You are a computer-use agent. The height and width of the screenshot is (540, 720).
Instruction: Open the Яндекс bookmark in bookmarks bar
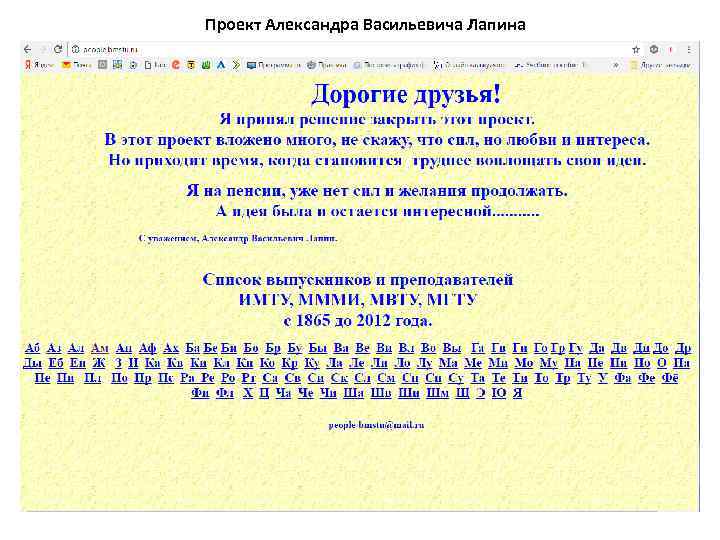[x=39, y=65]
